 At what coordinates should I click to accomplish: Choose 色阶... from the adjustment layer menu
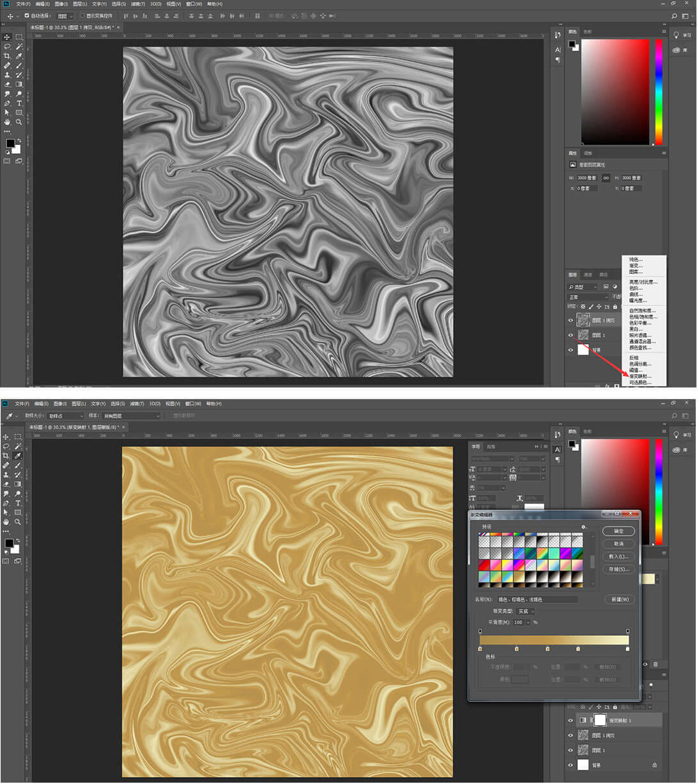click(x=635, y=288)
